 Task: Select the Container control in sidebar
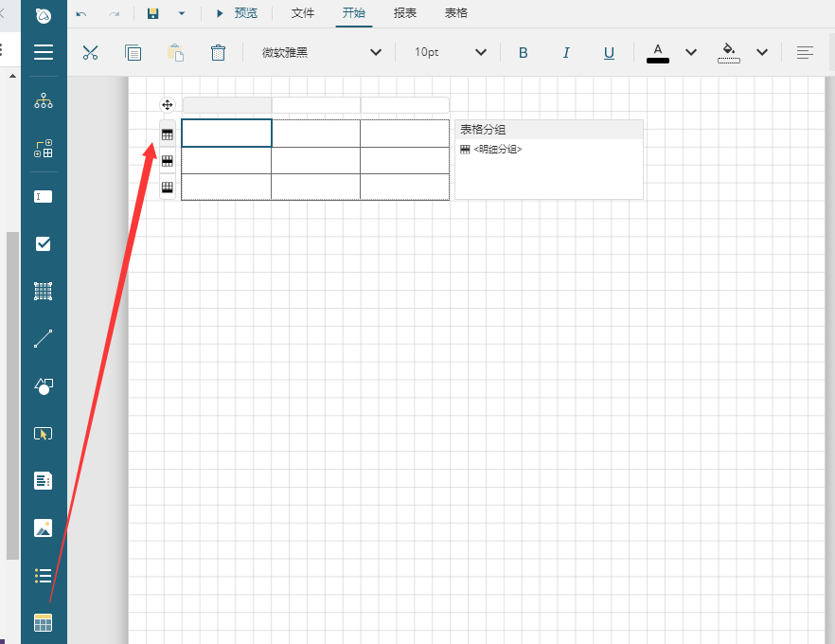(44, 292)
